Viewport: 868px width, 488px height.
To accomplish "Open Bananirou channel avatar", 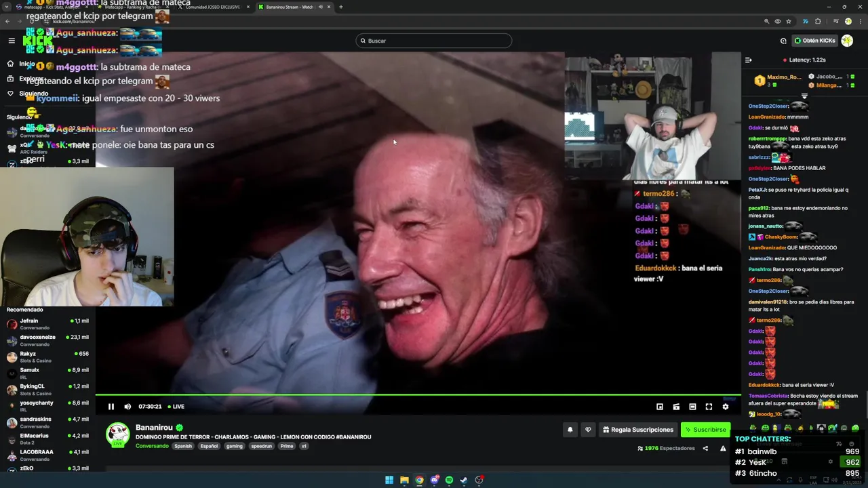I will 118,435.
